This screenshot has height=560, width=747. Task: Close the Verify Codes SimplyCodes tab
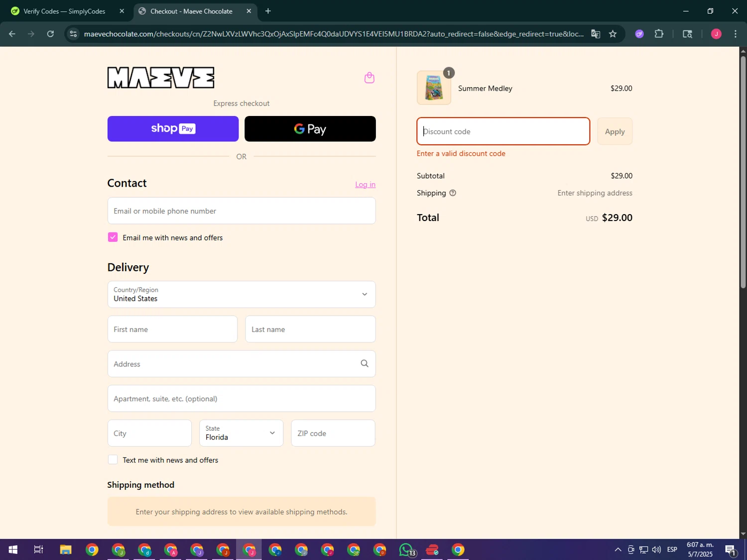[122, 11]
